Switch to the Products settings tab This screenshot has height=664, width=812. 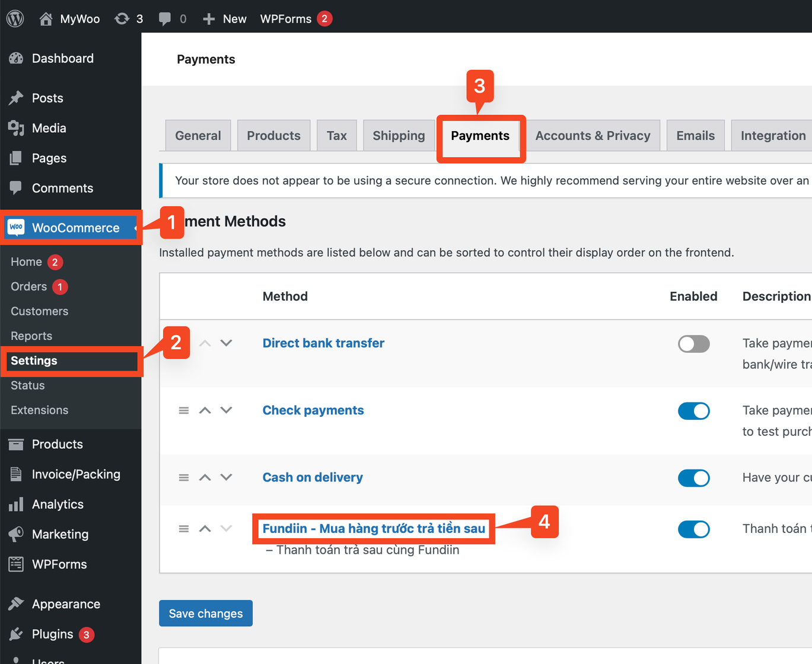click(273, 136)
